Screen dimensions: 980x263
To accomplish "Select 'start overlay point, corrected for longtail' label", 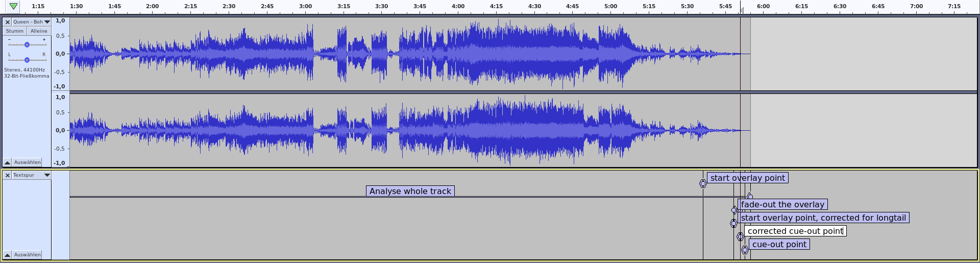I will tap(823, 218).
